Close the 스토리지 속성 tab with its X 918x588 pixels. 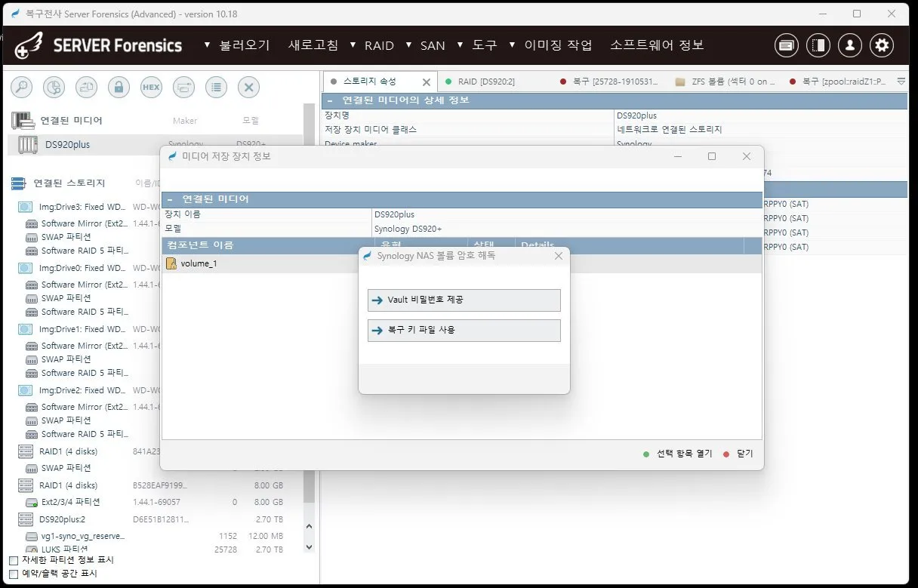point(427,82)
